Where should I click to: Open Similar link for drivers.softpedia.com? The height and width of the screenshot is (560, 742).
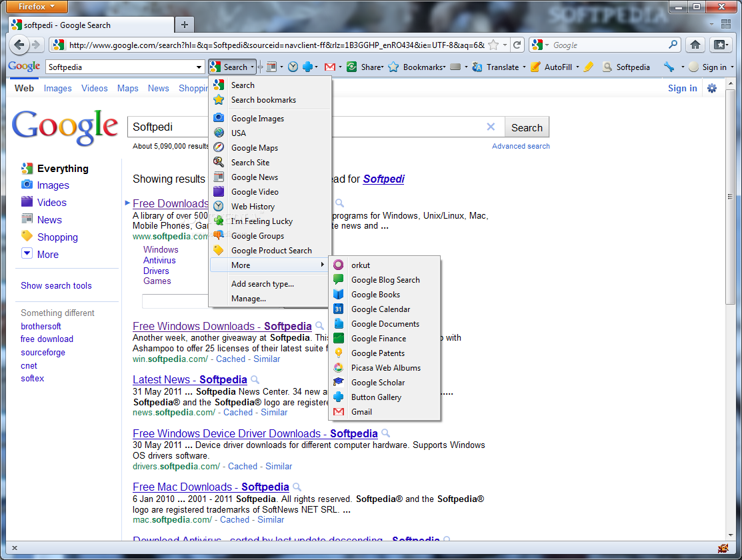coord(279,466)
